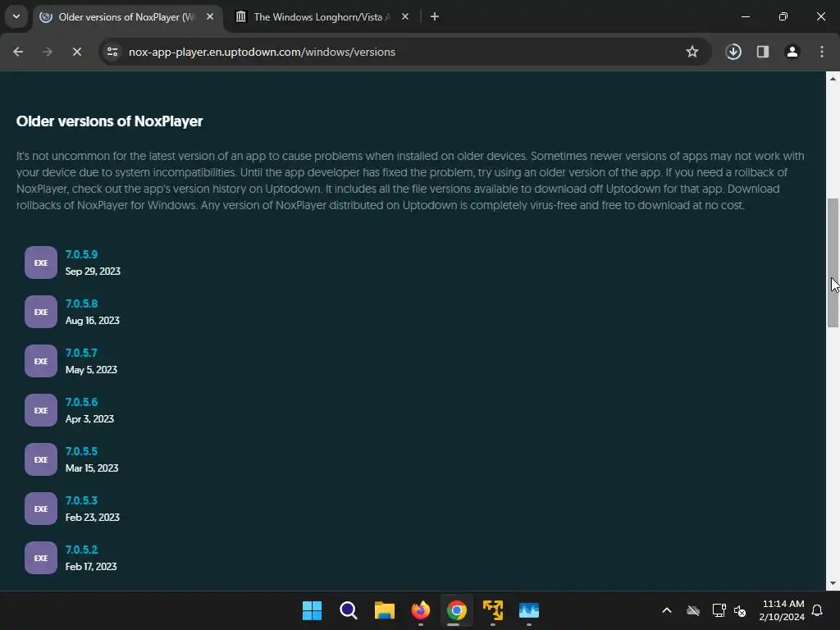Expand the tab search dropdown
840x630 pixels.
16,16
